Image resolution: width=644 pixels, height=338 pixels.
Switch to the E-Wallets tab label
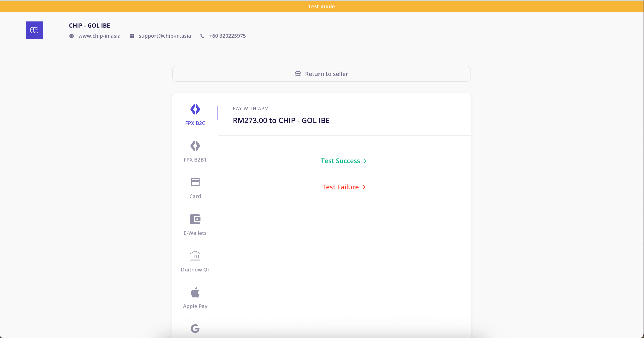click(x=195, y=233)
